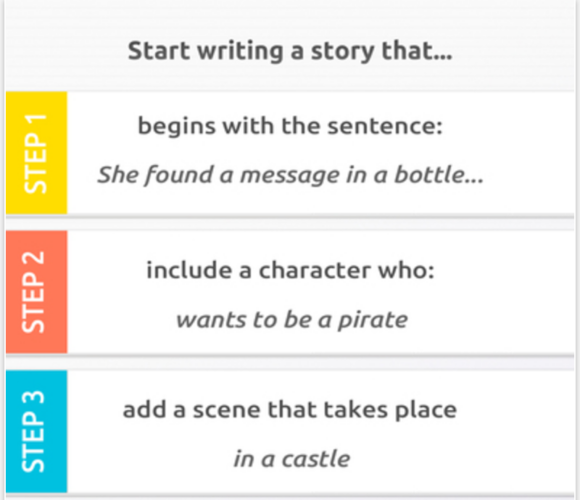Image resolution: width=580 pixels, height=500 pixels.
Task: Click the word 'pirate'
Action: point(373,321)
